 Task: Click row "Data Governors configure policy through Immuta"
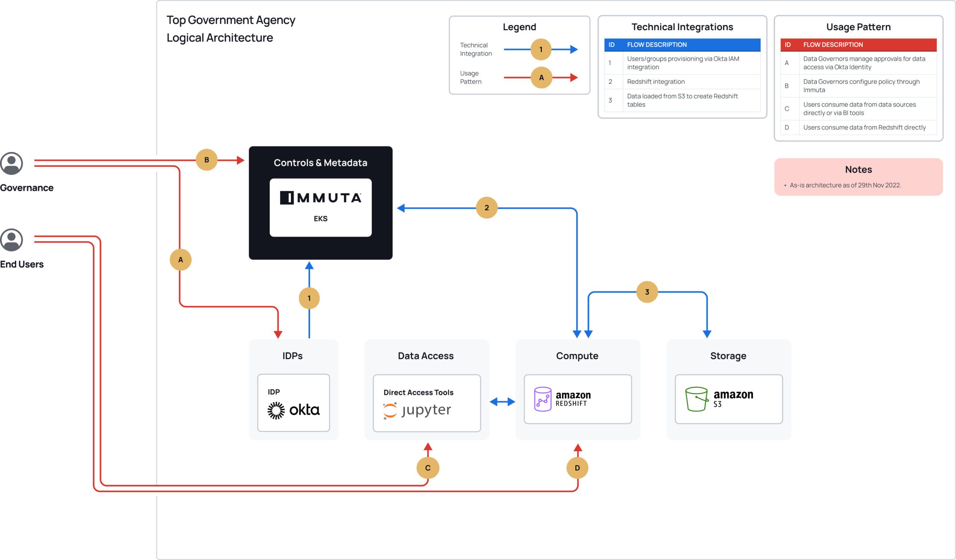[x=859, y=86]
